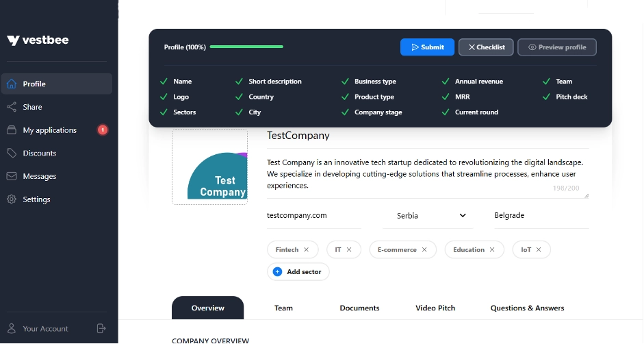The image size is (644, 344).
Task: Click the blue Submit button
Action: (x=428, y=47)
